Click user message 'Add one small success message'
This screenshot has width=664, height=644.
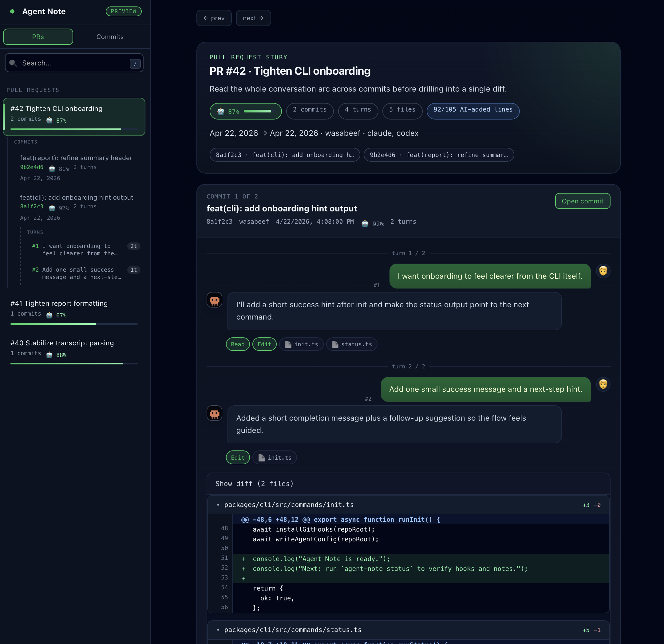pos(485,389)
